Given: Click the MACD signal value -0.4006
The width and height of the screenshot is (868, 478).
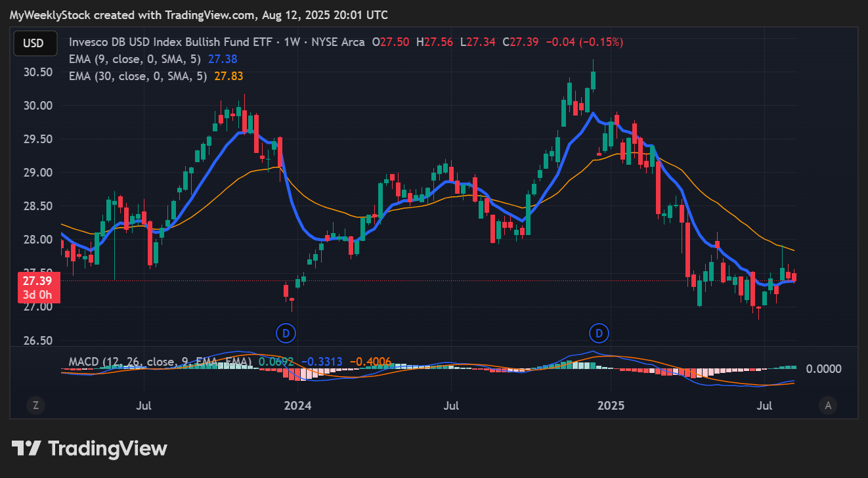Looking at the screenshot, I should coord(371,362).
